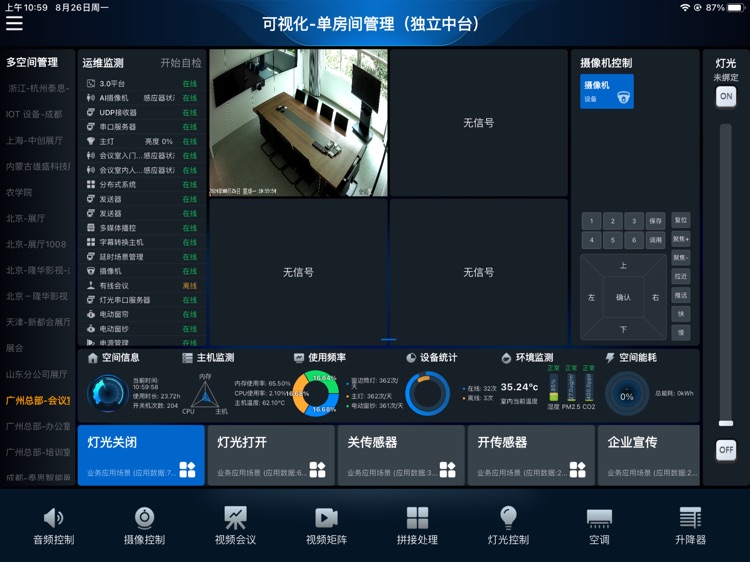Pan camera right with 右
This screenshot has width=750, height=562.
click(x=655, y=298)
